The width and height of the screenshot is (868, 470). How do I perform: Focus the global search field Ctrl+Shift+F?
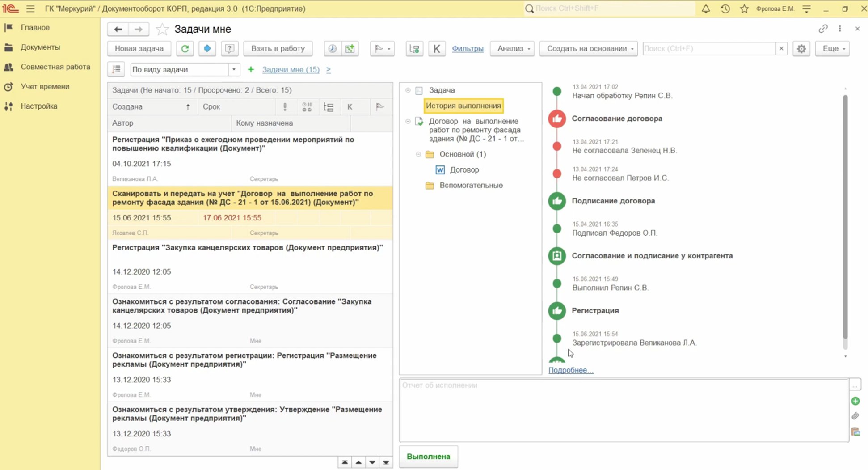[610, 8]
